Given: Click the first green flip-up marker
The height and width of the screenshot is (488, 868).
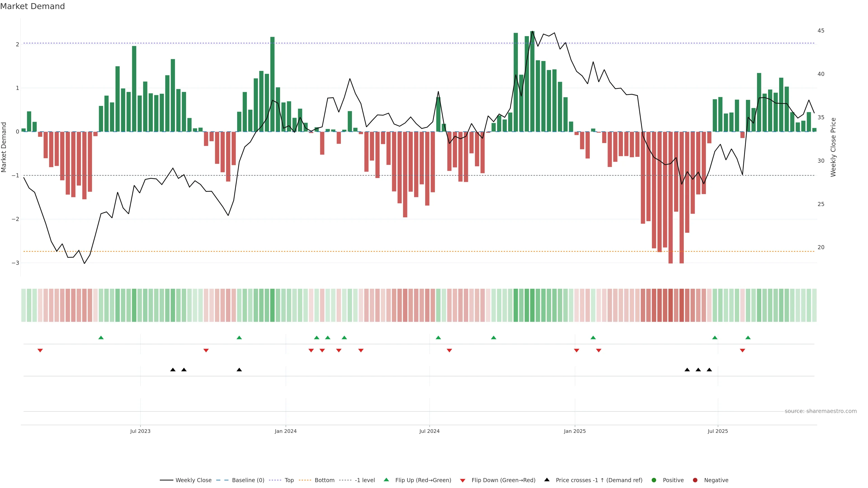Looking at the screenshot, I should [x=101, y=338].
